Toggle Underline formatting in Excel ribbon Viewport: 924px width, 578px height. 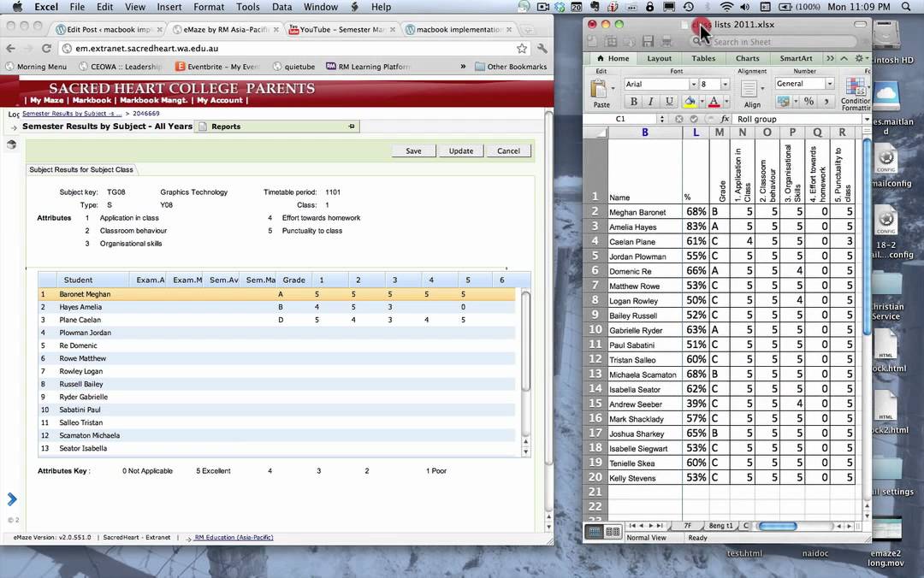[x=669, y=102]
